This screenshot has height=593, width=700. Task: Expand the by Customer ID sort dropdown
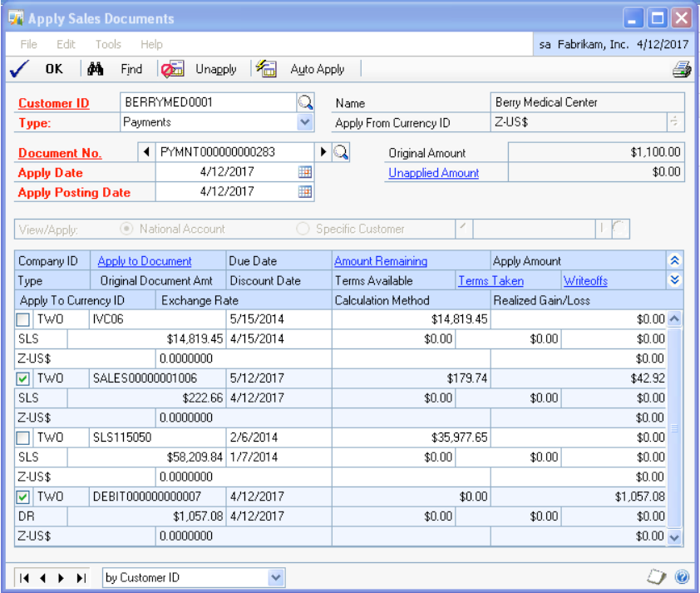tap(276, 577)
